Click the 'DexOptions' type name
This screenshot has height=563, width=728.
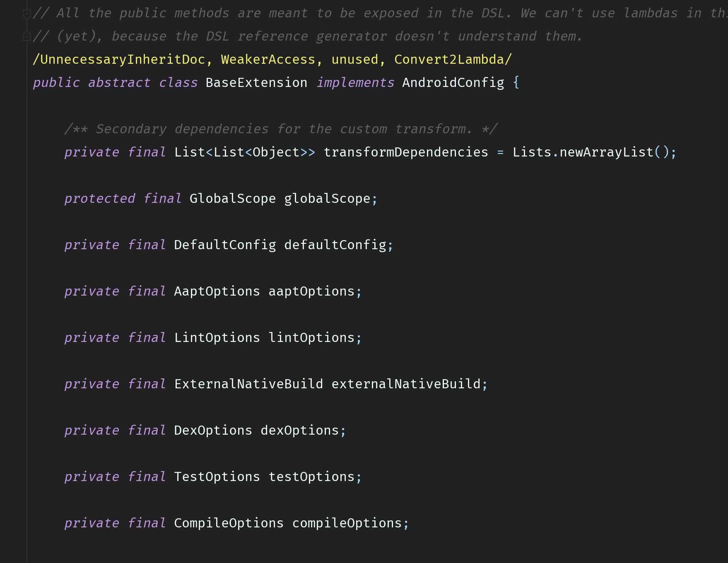coord(213,431)
